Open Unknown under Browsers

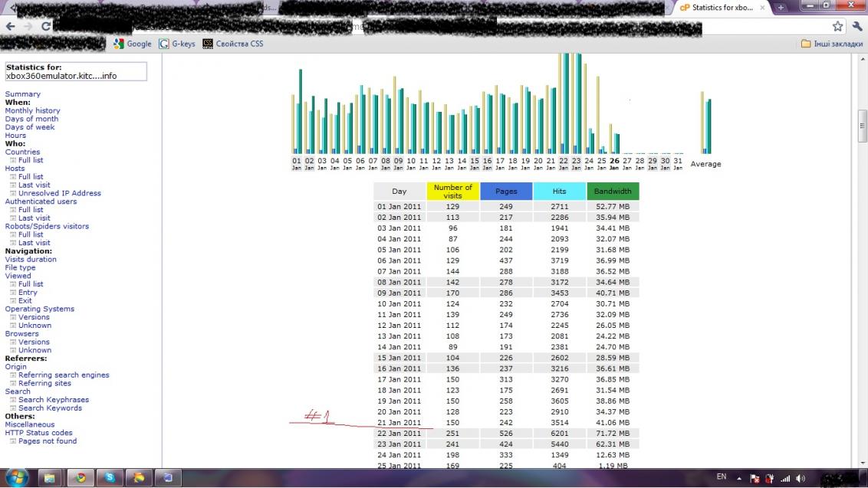pyautogui.click(x=35, y=350)
